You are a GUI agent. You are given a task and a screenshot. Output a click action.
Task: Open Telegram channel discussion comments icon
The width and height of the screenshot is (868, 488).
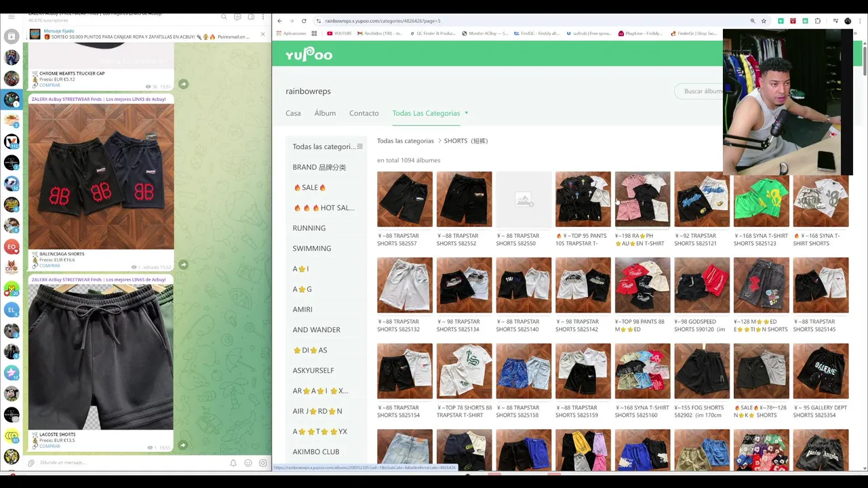pyautogui.click(x=237, y=16)
